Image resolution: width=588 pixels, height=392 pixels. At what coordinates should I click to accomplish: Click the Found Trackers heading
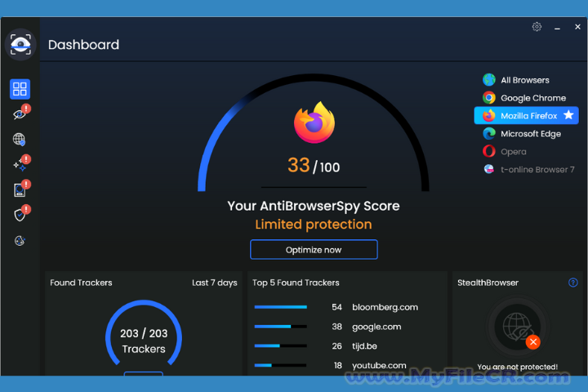81,283
